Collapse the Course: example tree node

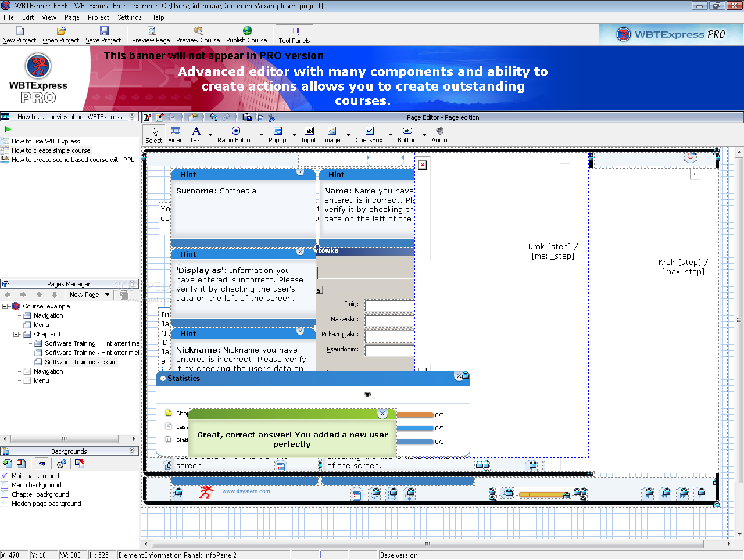coord(5,306)
